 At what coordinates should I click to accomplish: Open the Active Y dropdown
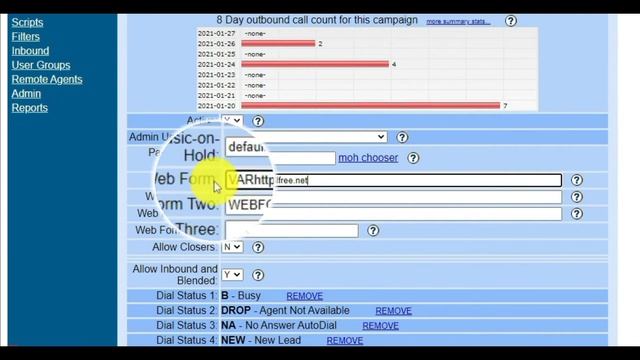point(232,121)
